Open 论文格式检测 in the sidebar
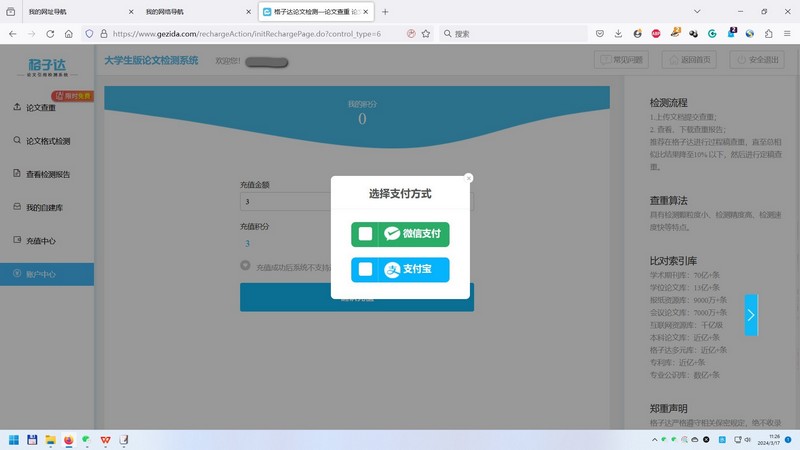The image size is (800, 450). (47, 141)
